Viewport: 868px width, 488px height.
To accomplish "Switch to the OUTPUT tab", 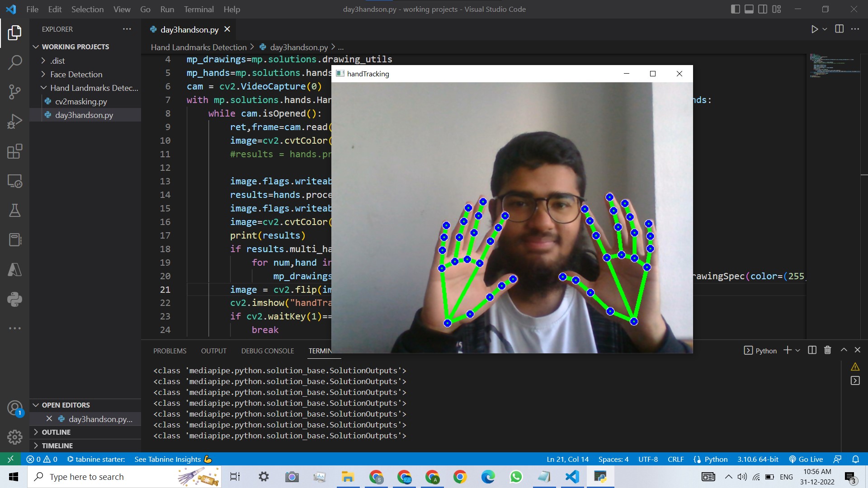I will [213, 351].
